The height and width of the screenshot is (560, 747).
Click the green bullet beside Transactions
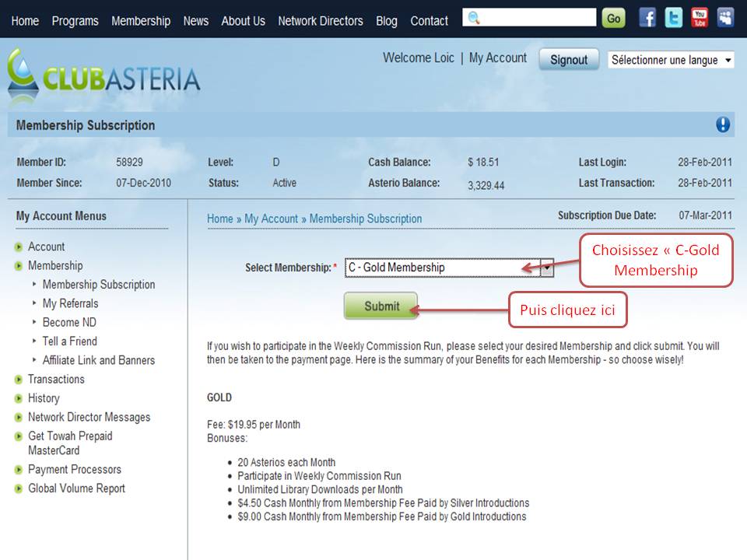click(x=19, y=380)
